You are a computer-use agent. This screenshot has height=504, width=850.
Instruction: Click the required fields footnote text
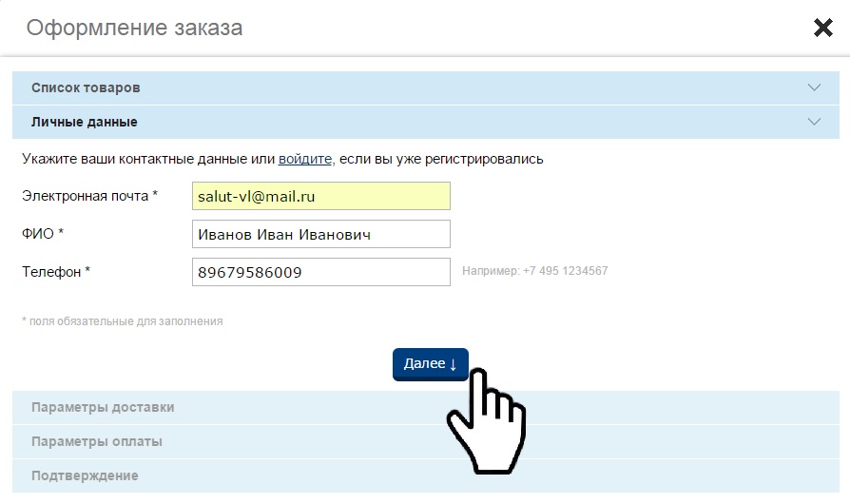[x=122, y=321]
